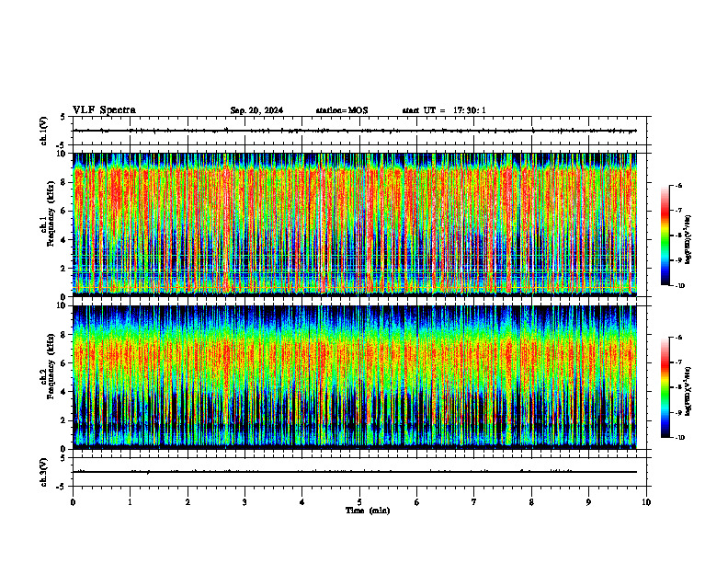This screenshot has height=563, width=728.
Task: Click the time axis tick label 10
Action: click(646, 502)
